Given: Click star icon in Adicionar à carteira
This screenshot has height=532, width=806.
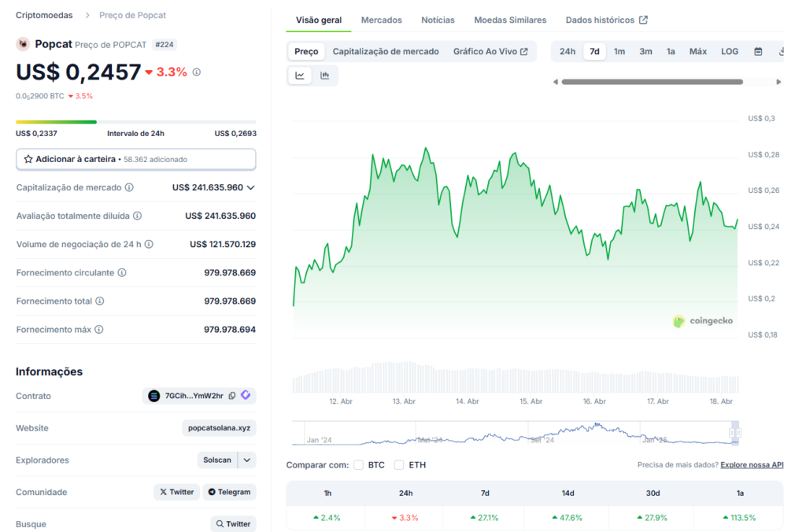Looking at the screenshot, I should point(28,159).
